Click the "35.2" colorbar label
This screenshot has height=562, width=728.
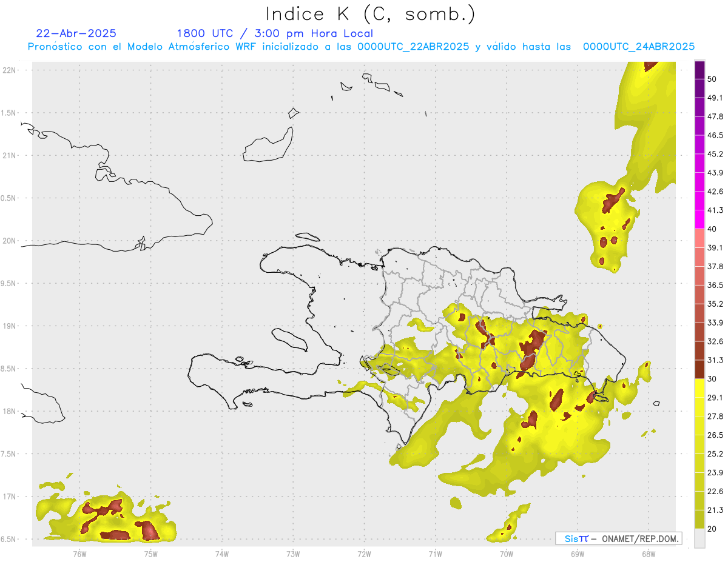(715, 304)
